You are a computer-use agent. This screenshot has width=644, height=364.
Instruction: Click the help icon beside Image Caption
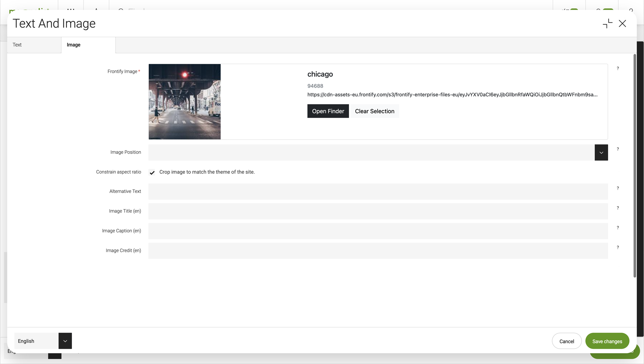(618, 227)
